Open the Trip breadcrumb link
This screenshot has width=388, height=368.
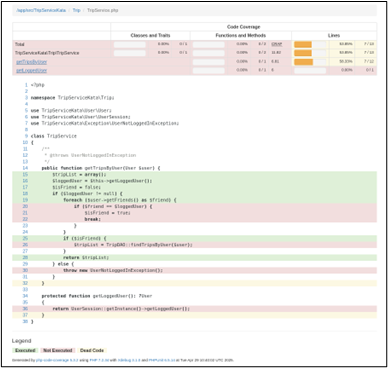[x=76, y=10]
